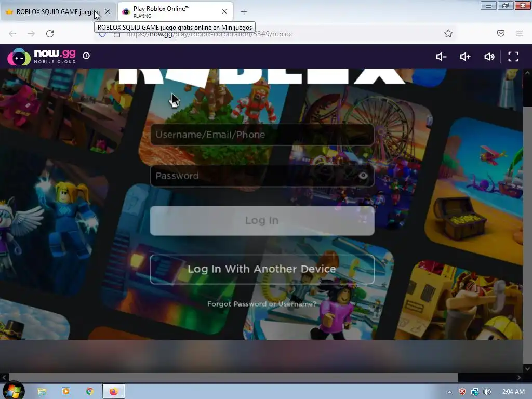532x399 pixels.
Task: Toggle password visibility eye icon
Action: (363, 176)
